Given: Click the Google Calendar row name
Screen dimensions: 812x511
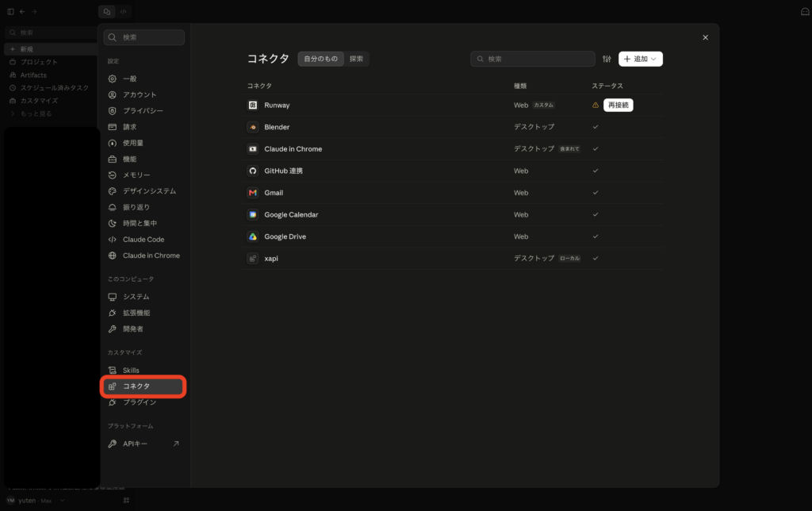Looking at the screenshot, I should tap(291, 214).
